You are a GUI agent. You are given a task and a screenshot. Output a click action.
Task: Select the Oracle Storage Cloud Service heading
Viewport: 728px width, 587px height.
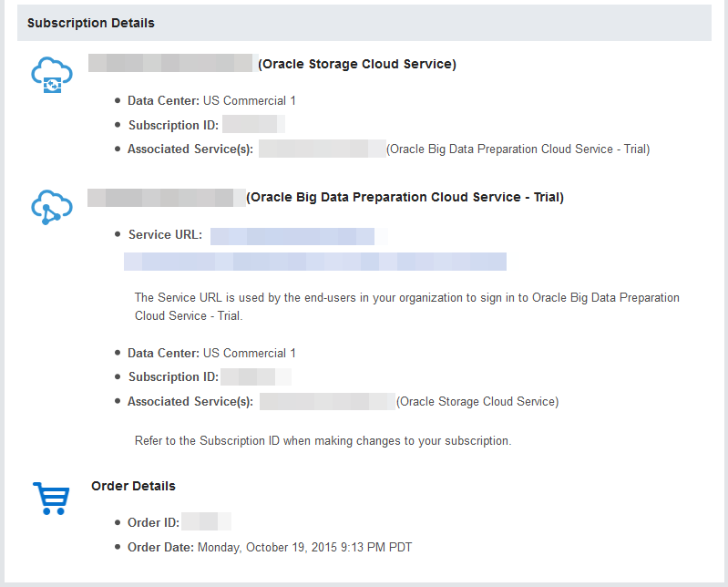point(357,64)
